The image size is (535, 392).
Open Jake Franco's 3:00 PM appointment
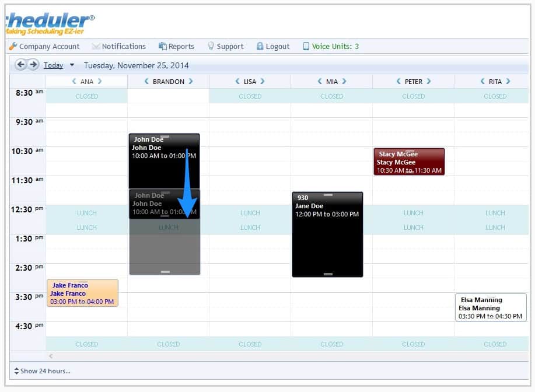[82, 293]
